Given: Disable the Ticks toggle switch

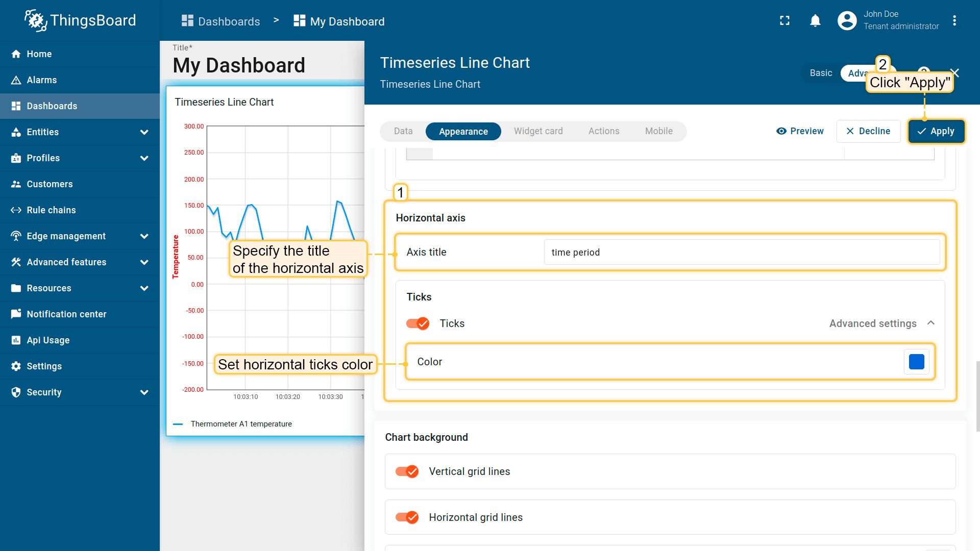Looking at the screenshot, I should pos(418,323).
